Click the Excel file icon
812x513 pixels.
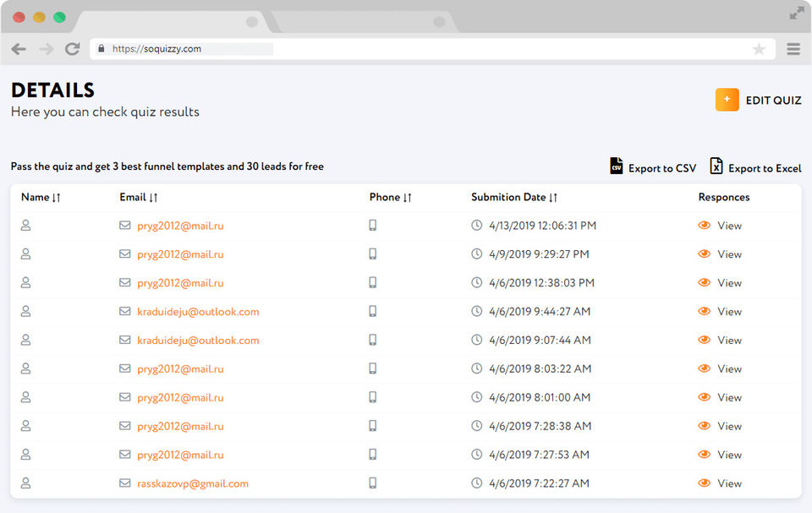tap(716, 166)
